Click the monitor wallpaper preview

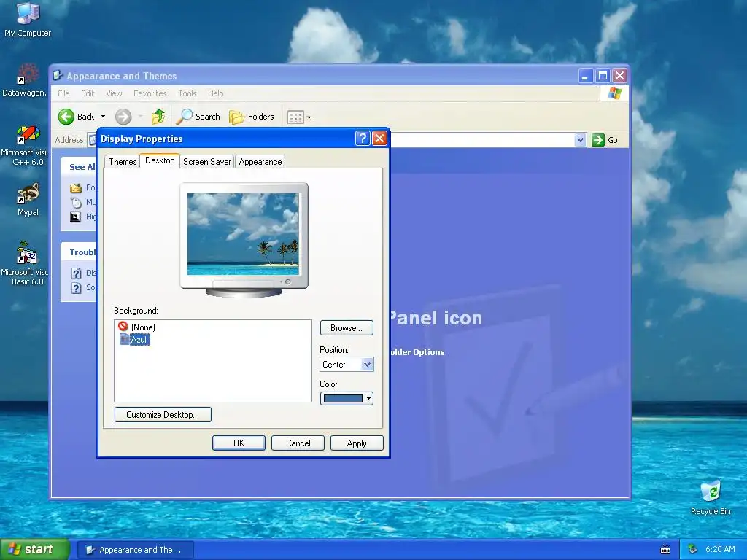(x=243, y=234)
